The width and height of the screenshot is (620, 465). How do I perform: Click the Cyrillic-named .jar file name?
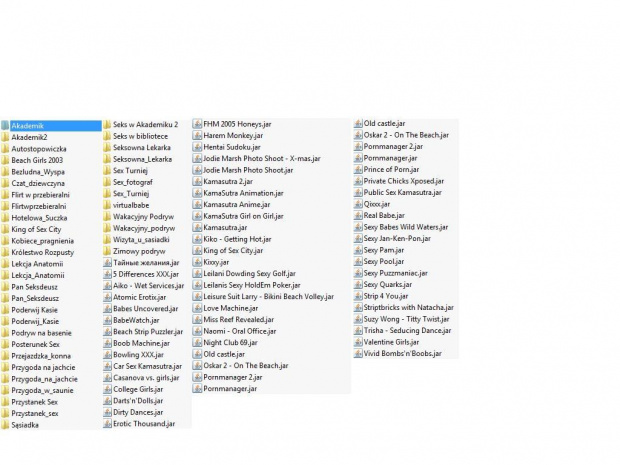[x=146, y=263]
